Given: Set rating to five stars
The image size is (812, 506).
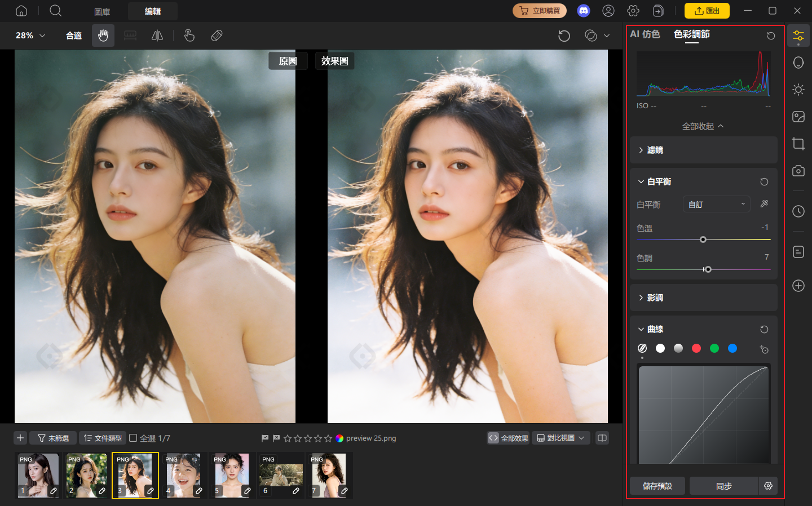Looking at the screenshot, I should (x=328, y=438).
